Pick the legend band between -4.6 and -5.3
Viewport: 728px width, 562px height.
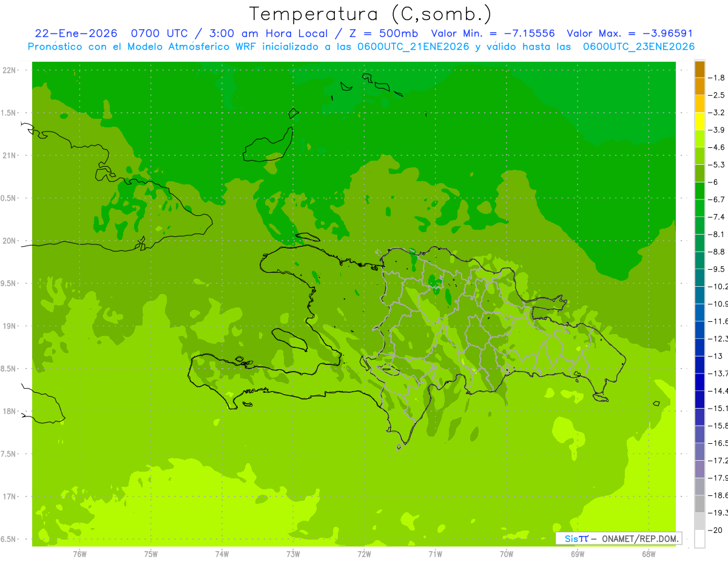pos(699,156)
